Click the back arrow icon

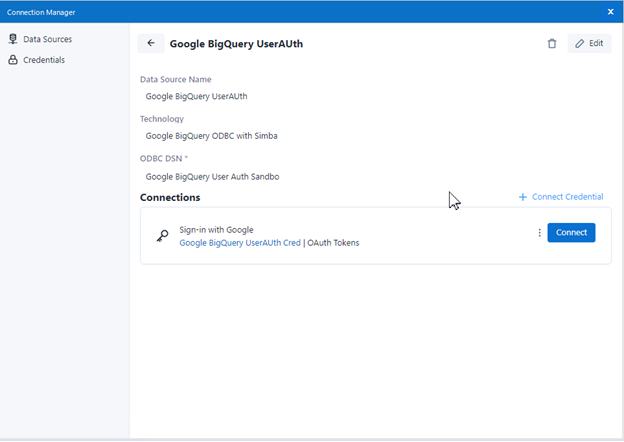(151, 43)
